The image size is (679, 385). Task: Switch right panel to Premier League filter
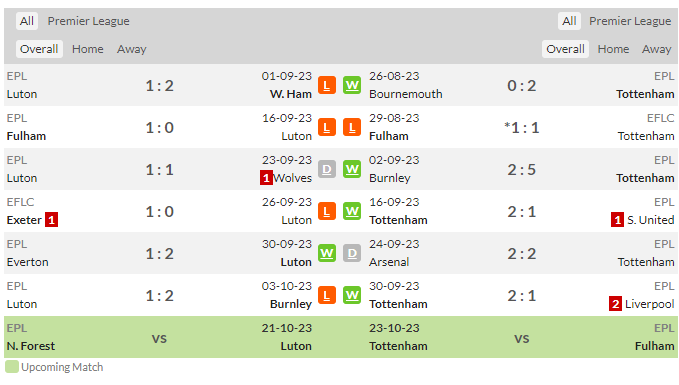pyautogui.click(x=630, y=21)
